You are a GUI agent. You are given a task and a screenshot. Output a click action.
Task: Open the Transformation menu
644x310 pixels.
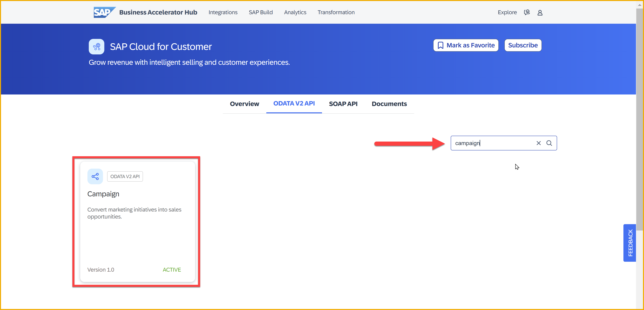[x=336, y=12]
